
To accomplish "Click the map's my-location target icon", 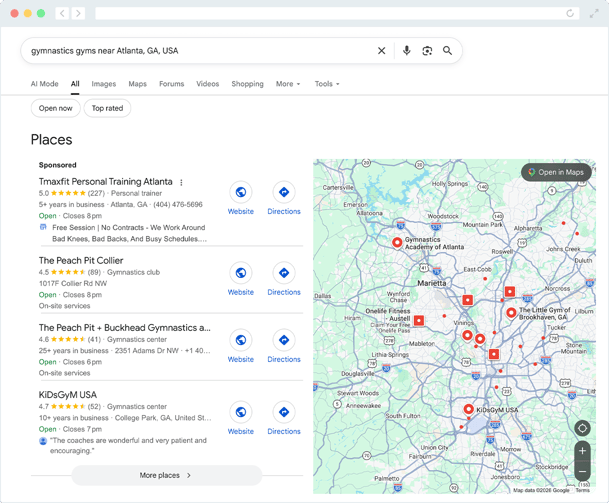I will tap(582, 428).
